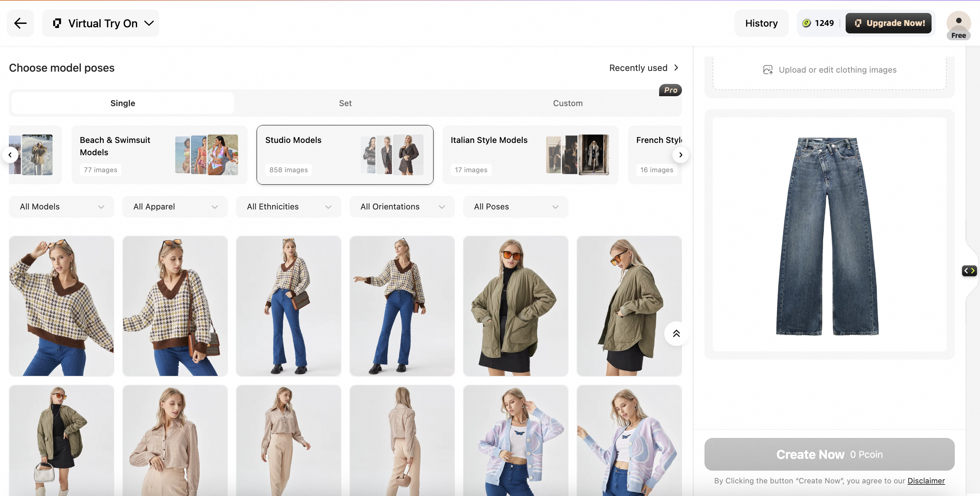The height and width of the screenshot is (496, 980).
Task: Expand the All Orientations dropdown
Action: pyautogui.click(x=402, y=207)
